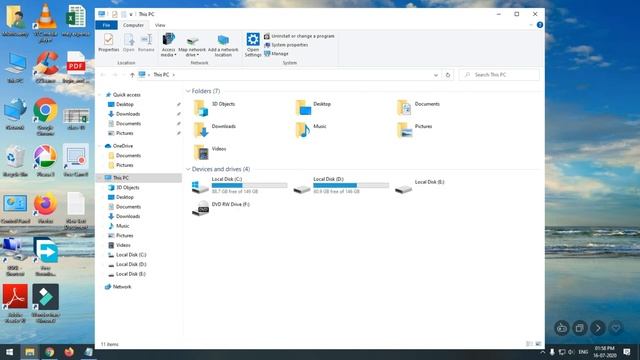640x360 pixels.
Task: Click the Up one level arrow
Action: (x=132, y=75)
